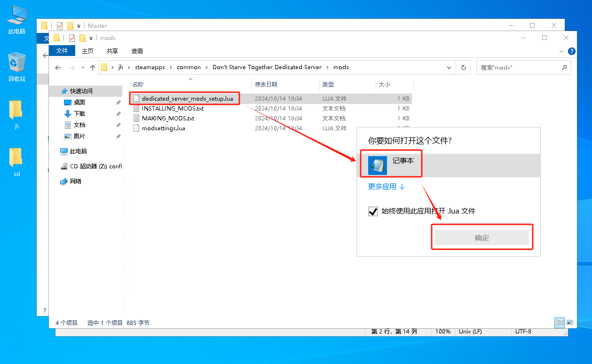Open quick access toolbar customize dropdown
This screenshot has height=364, width=592.
[x=91, y=38]
